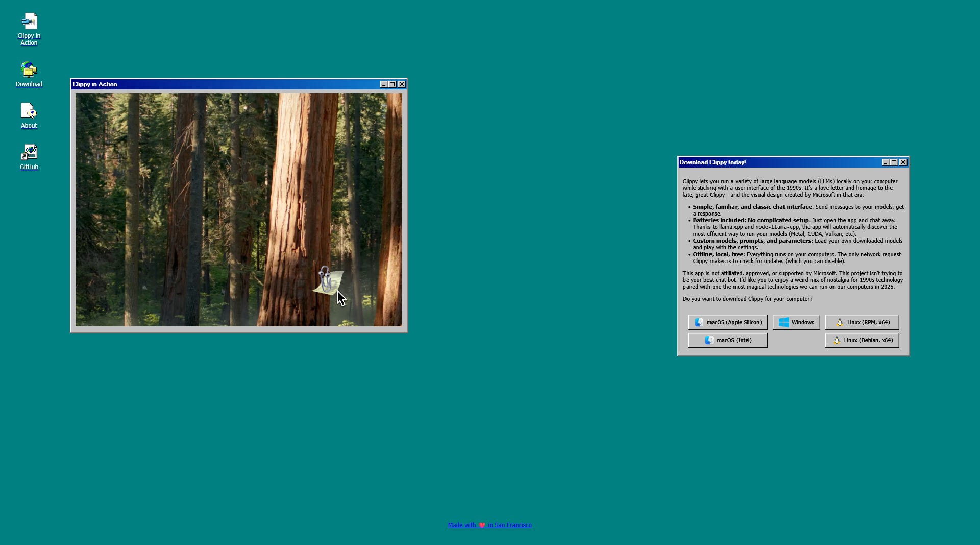Image resolution: width=980 pixels, height=545 pixels.
Task: Click the Clippy paperclip character in the video
Action: tap(328, 280)
